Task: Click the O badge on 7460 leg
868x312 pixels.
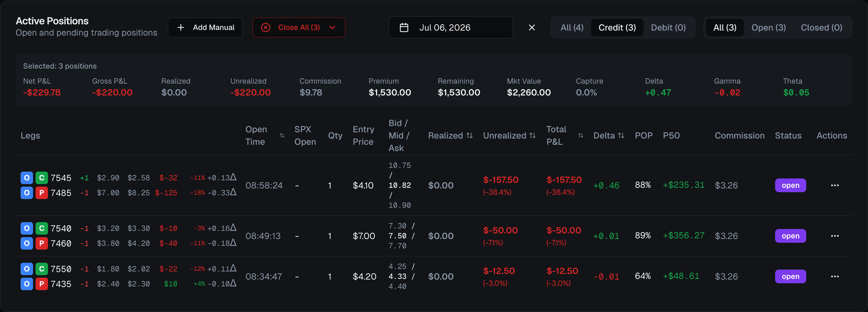Action: pyautogui.click(x=27, y=244)
